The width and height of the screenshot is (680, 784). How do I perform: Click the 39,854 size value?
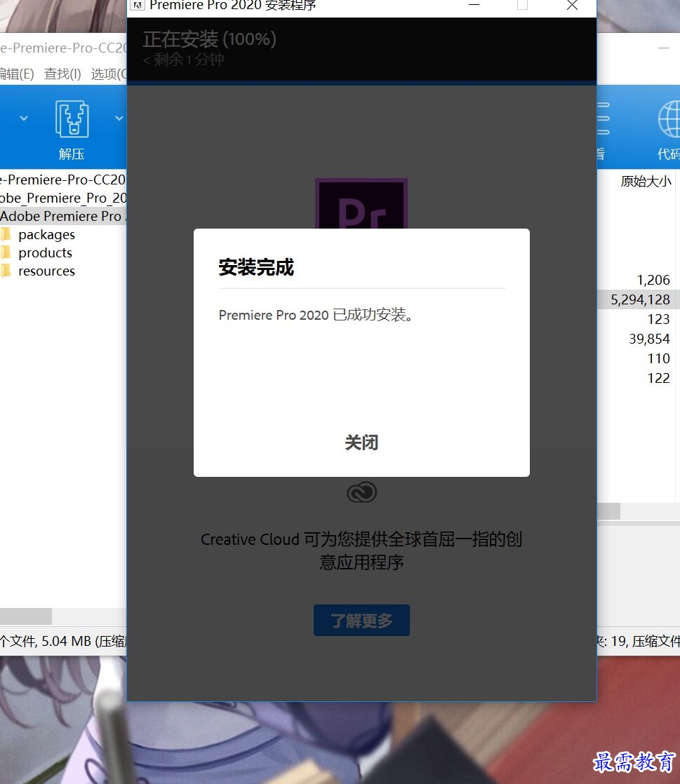(649, 339)
